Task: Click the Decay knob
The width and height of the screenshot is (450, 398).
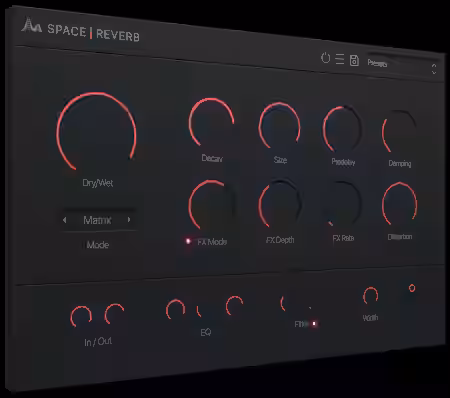Action: point(211,122)
